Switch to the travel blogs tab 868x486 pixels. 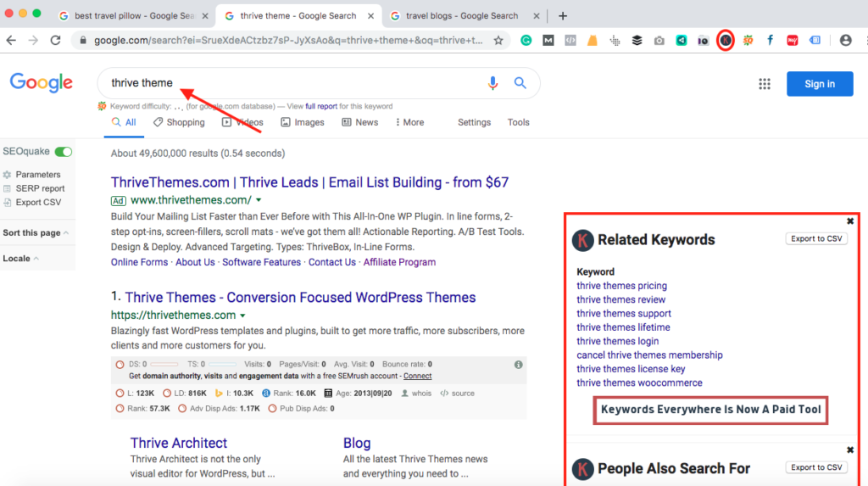click(462, 16)
